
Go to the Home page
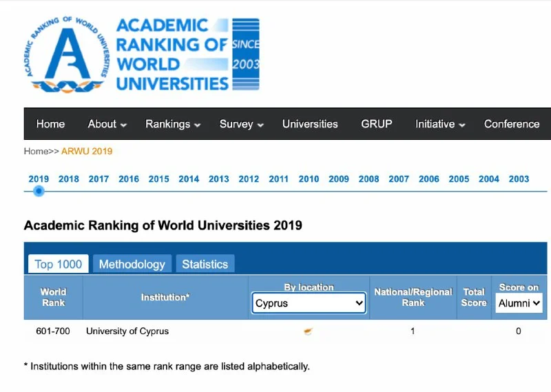click(50, 124)
